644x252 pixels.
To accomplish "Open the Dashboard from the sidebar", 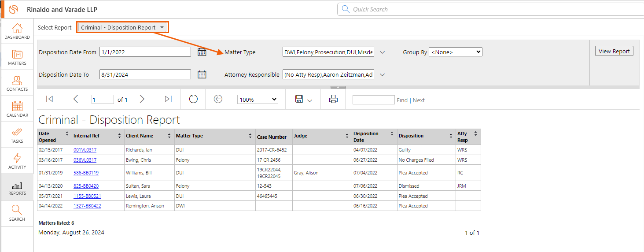I will point(17,31).
